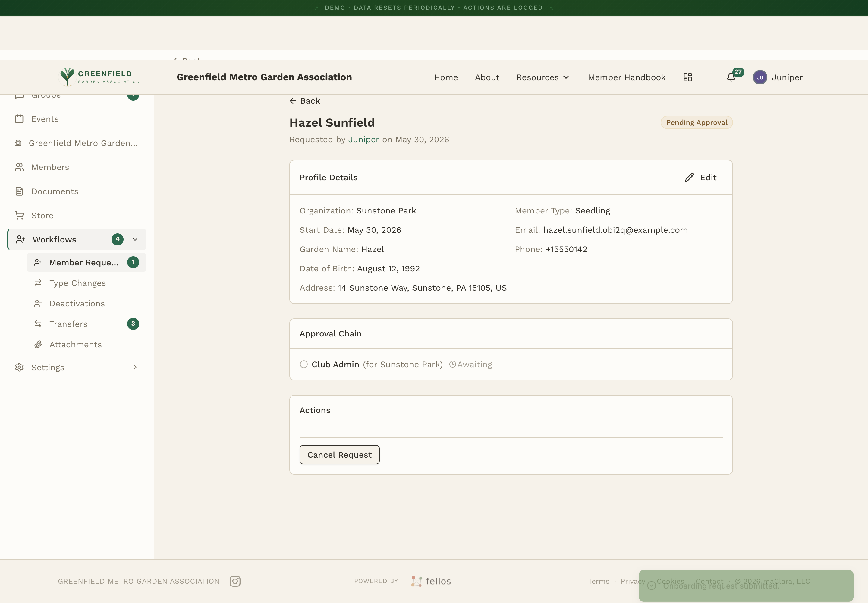Click the Member Requests badge showing 1
Screen dimensions: 868x603
[x=133, y=262]
